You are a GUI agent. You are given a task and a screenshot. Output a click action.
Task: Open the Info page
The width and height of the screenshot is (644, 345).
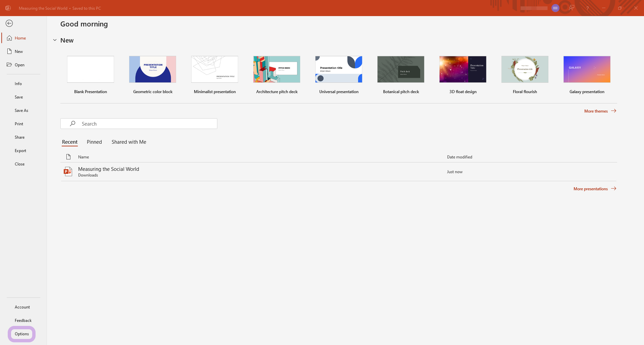coord(23,84)
